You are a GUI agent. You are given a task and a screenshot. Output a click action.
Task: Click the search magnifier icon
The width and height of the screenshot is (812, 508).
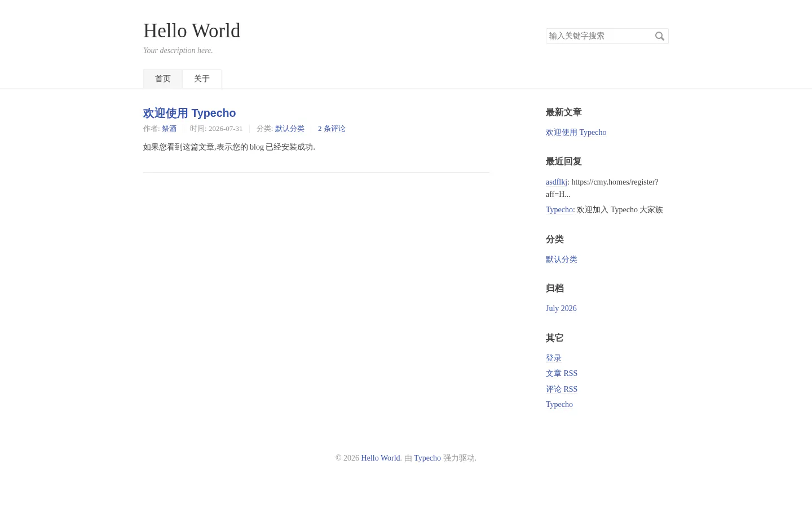pyautogui.click(x=660, y=36)
